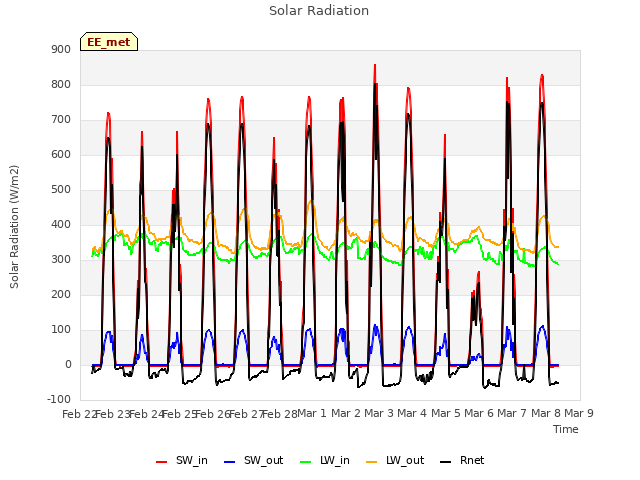640x480 pixels.
Task: Click the Mar 2 x-axis label
Action: click(x=346, y=413)
